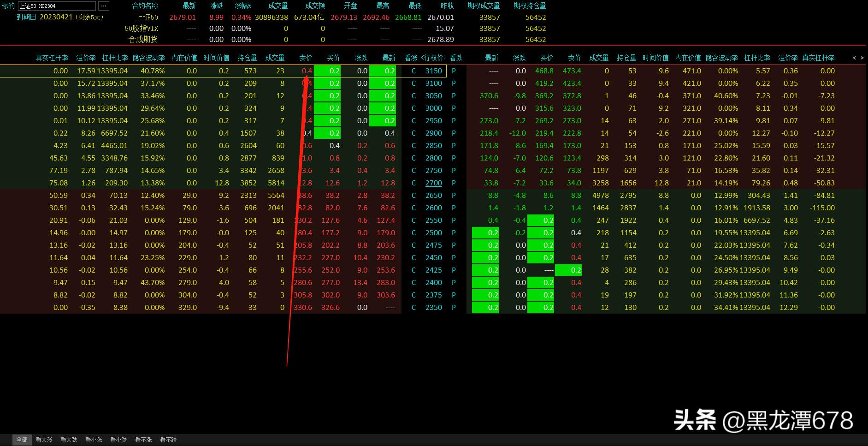Viewport: 868px width, 446px height.
Task: Open the ellipsis button beside the underlying field
Action: (104, 6)
